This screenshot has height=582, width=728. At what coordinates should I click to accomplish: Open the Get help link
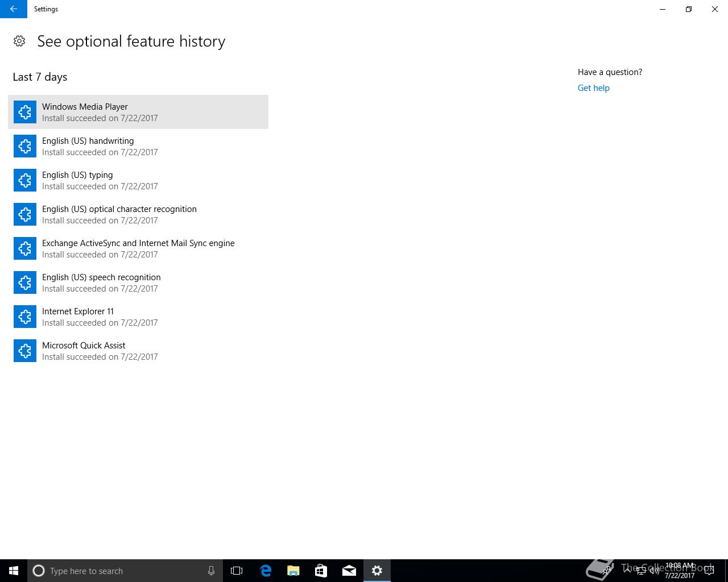[593, 88]
